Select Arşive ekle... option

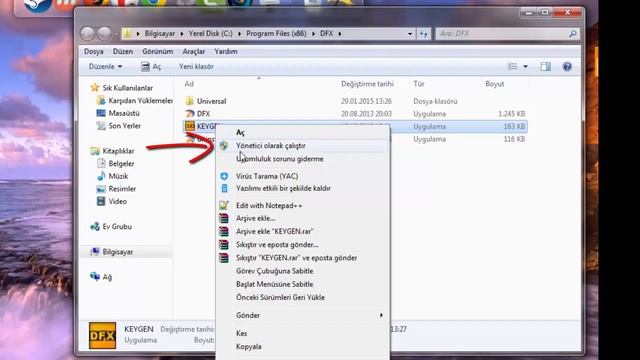302,218
